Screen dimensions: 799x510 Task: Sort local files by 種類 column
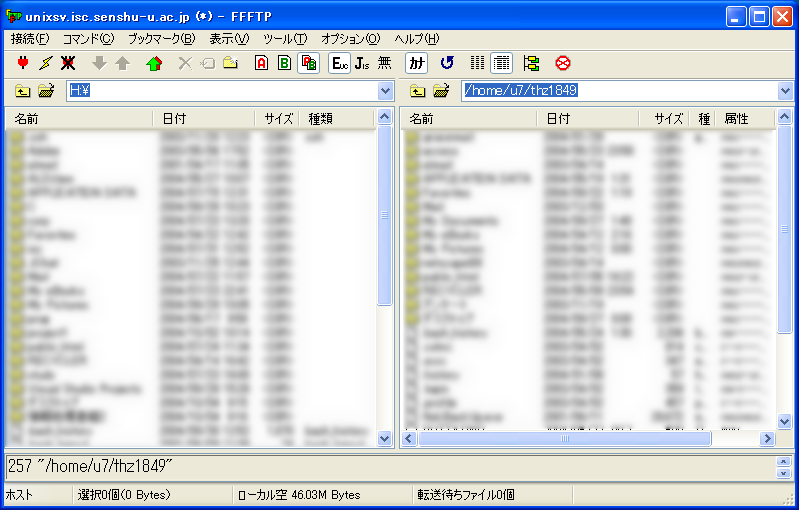(337, 119)
